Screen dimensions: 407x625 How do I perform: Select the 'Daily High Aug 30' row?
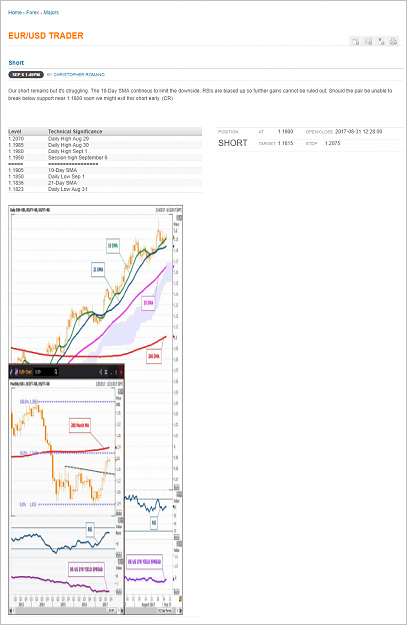click(x=105, y=145)
